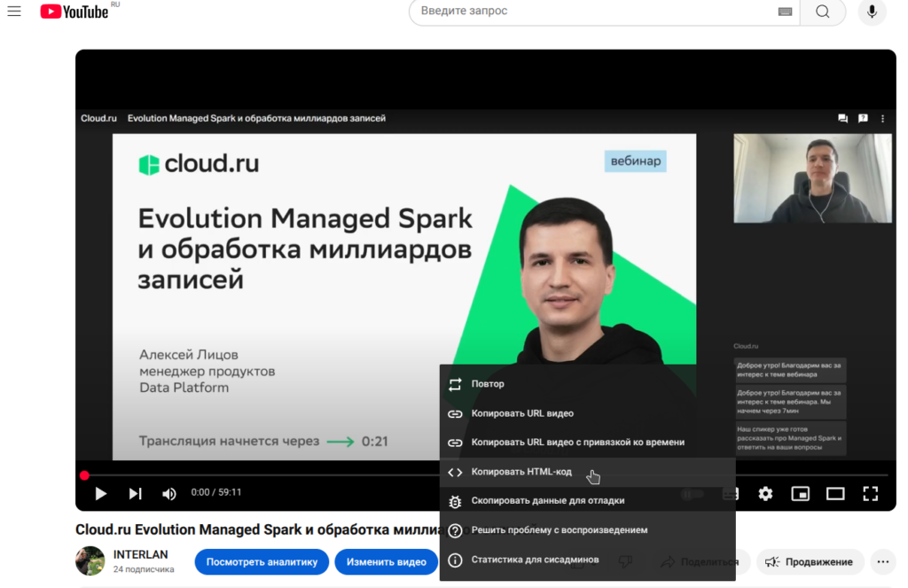This screenshot has height=588, width=908.
Task: Enable miniplayer mode
Action: [800, 493]
